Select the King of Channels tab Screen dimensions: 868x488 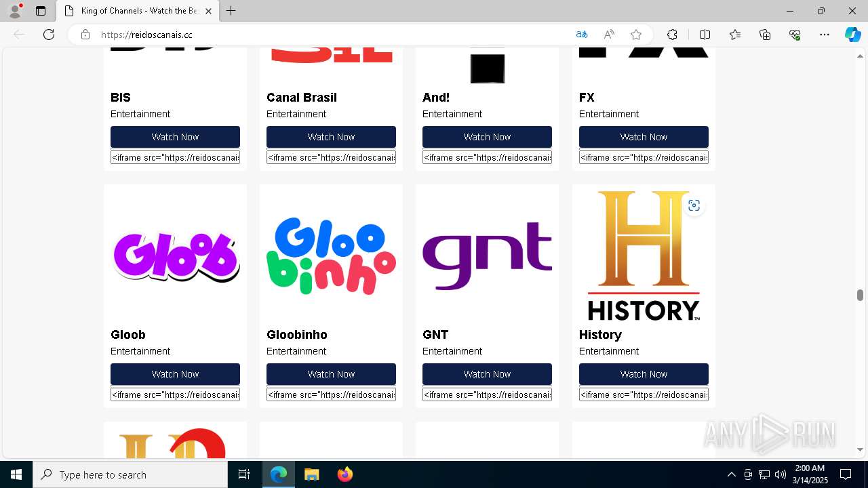tap(138, 11)
